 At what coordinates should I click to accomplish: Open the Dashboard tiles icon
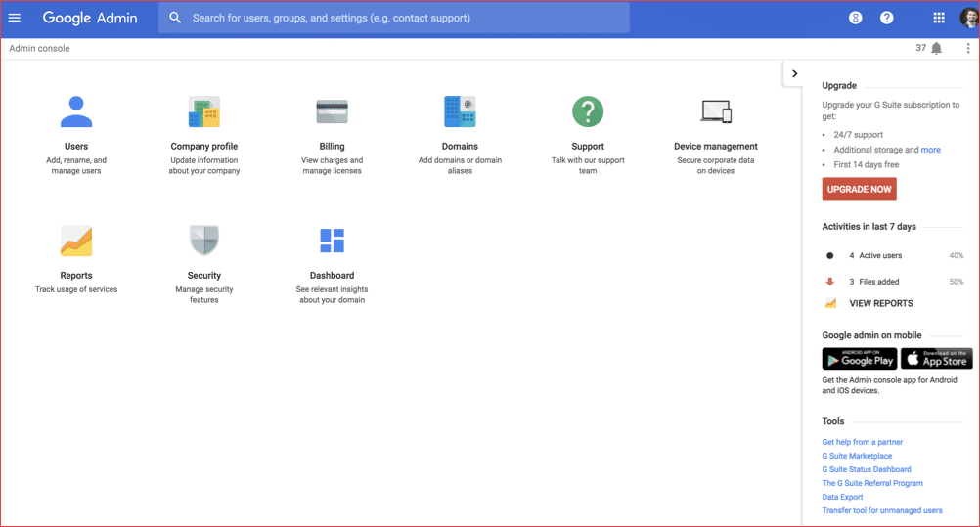pyautogui.click(x=332, y=241)
